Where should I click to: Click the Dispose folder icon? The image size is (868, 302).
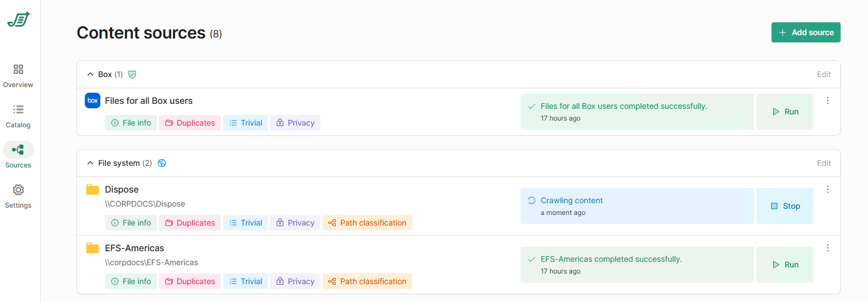[93, 190]
